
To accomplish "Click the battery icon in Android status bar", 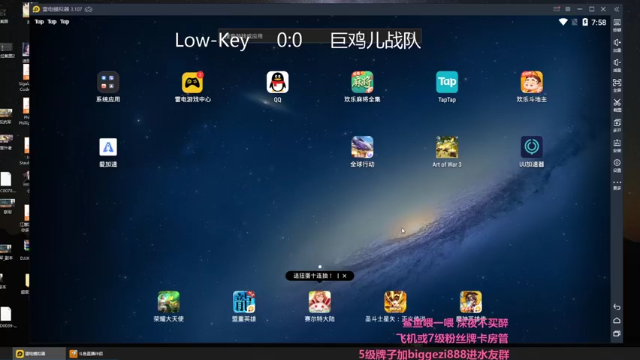I will coord(585,22).
